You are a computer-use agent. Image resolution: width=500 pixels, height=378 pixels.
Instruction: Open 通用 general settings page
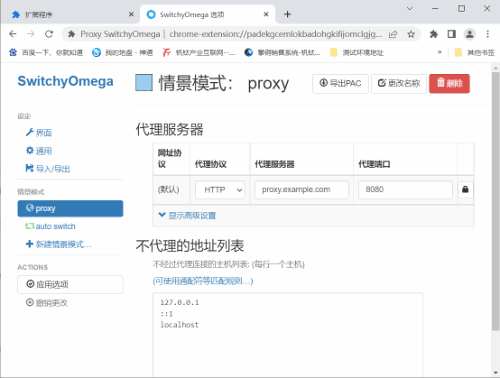click(x=39, y=151)
